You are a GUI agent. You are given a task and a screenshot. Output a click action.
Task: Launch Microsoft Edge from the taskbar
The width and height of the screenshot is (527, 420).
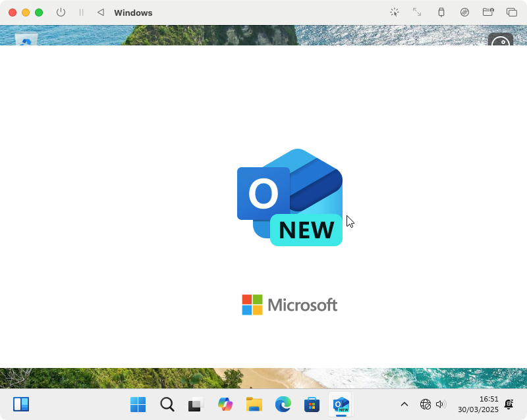click(283, 404)
